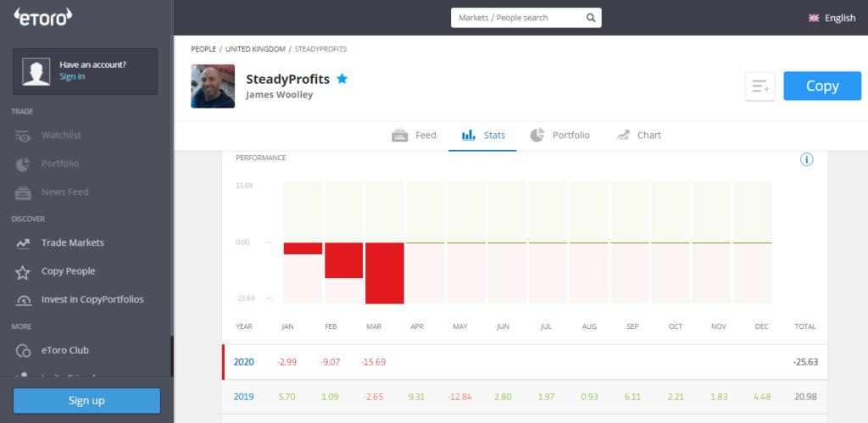Click the Sign up button
868x423 pixels.
click(87, 401)
